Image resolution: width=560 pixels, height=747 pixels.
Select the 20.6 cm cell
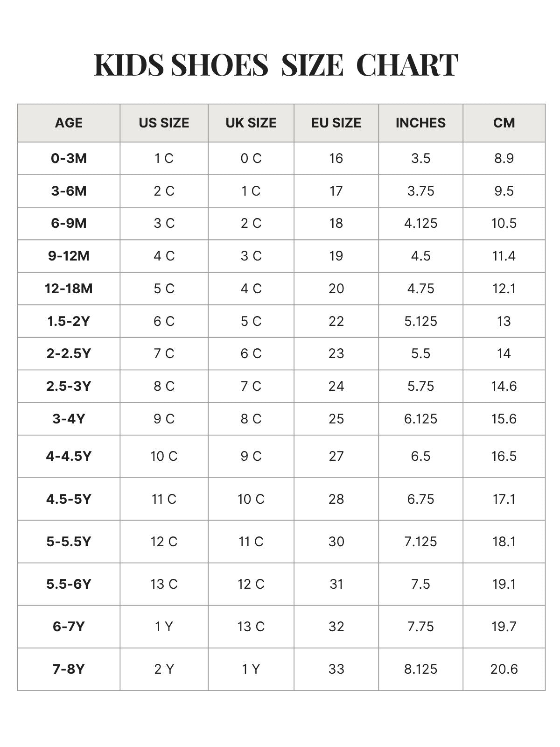point(504,669)
